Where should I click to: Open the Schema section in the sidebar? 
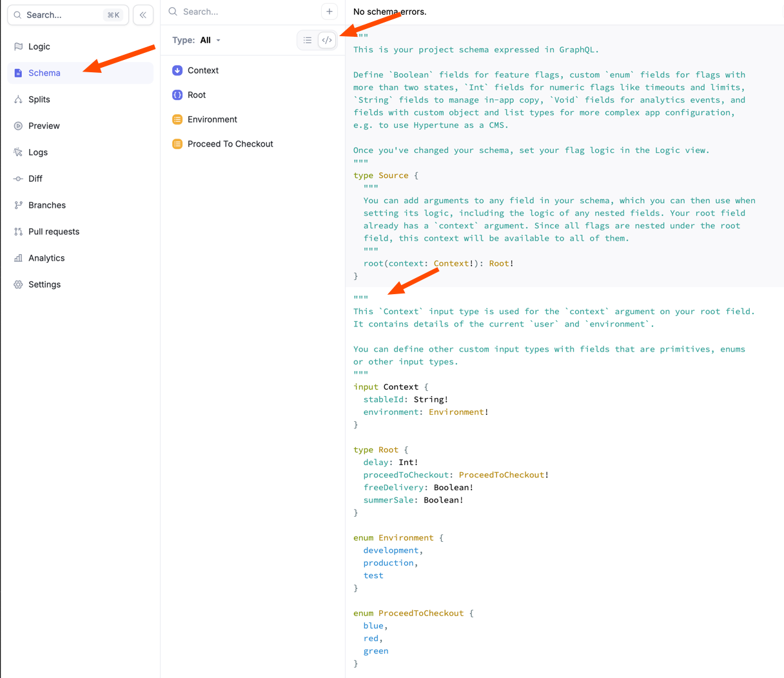tap(45, 72)
